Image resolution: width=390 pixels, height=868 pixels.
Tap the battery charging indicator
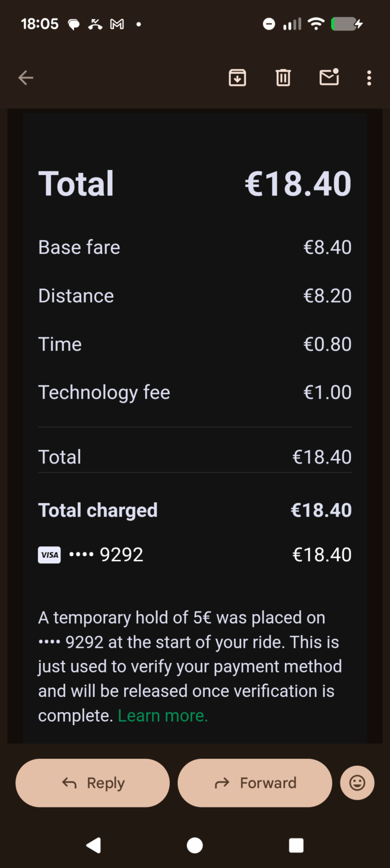click(345, 24)
